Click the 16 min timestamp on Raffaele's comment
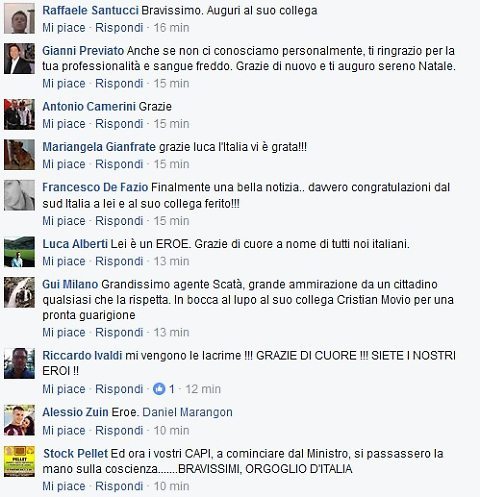The width and height of the screenshot is (480, 497). (171, 28)
